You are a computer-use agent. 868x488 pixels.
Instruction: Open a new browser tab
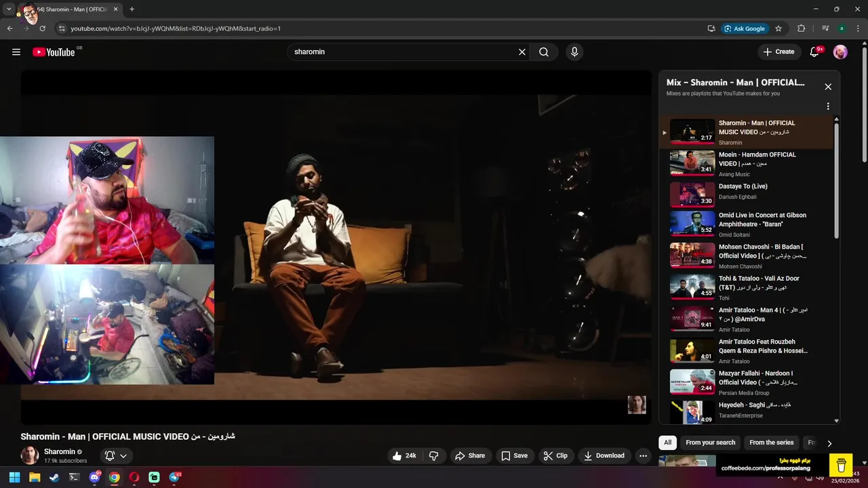(132, 9)
